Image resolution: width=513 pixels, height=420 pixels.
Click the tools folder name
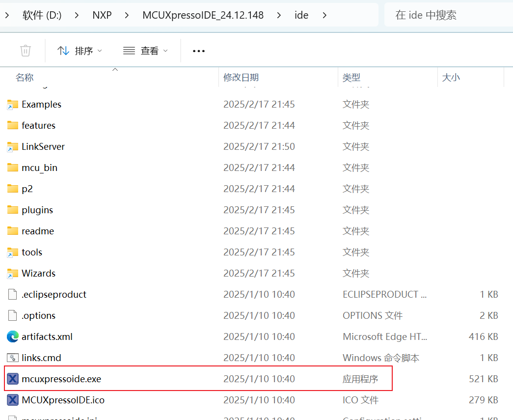tap(32, 252)
